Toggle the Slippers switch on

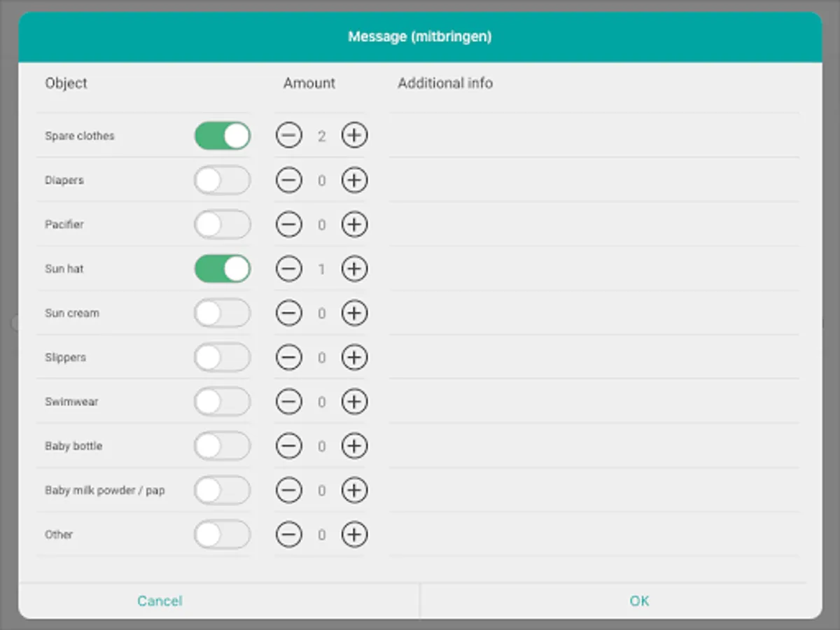coord(223,357)
